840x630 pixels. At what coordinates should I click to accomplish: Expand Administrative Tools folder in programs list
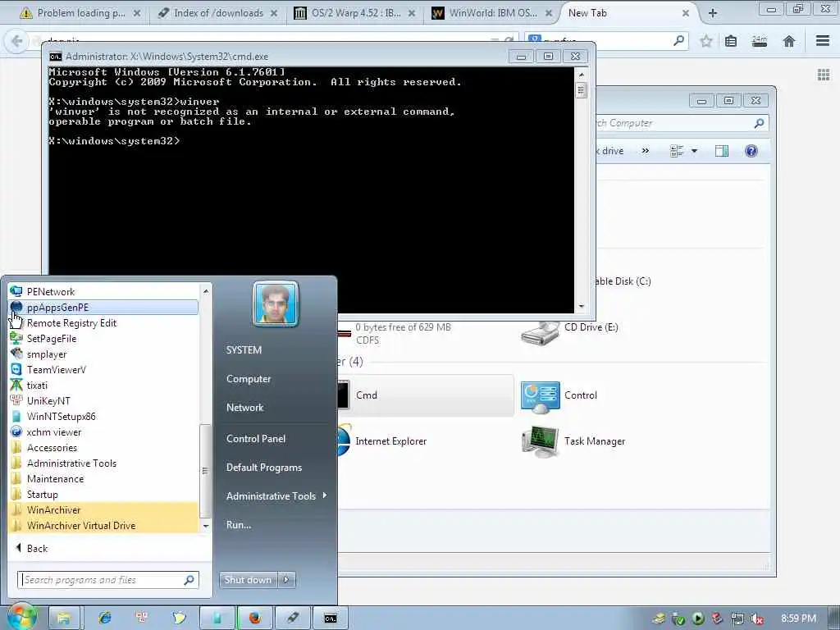(x=103, y=463)
